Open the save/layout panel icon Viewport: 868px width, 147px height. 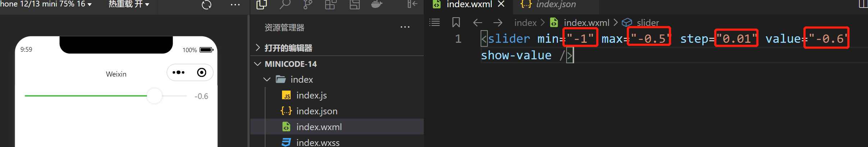point(355,5)
